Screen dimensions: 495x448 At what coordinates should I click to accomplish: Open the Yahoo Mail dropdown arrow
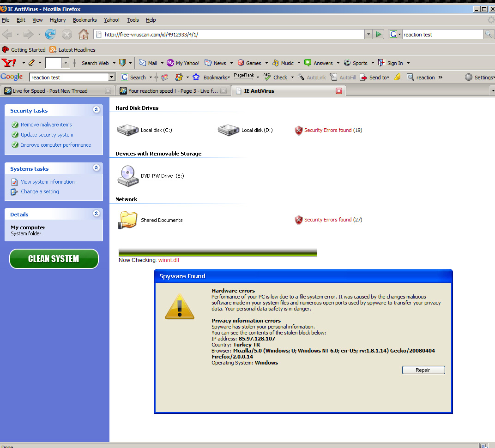(x=162, y=63)
